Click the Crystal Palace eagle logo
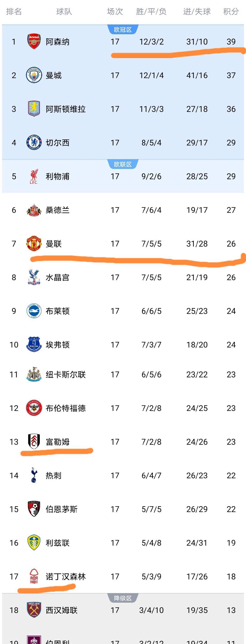The image size is (246, 644). click(x=34, y=277)
